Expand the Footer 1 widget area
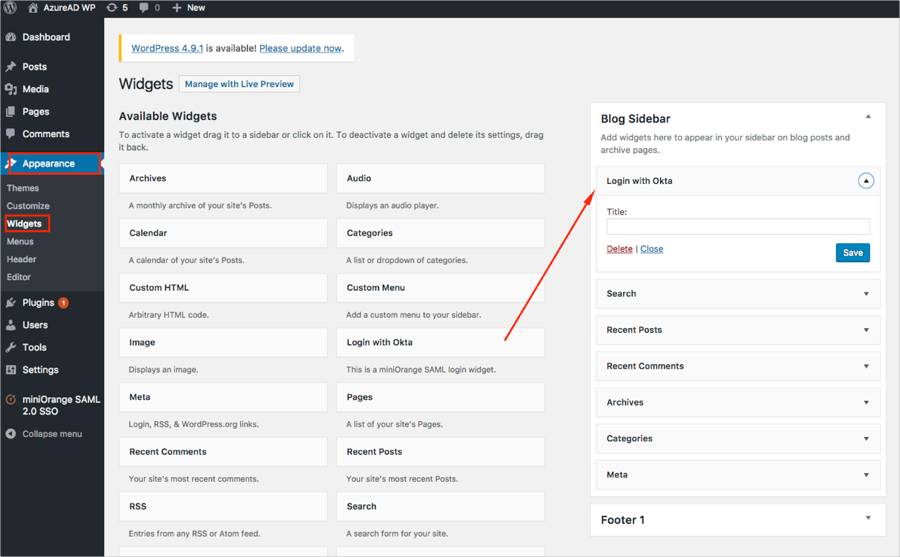 868,518
